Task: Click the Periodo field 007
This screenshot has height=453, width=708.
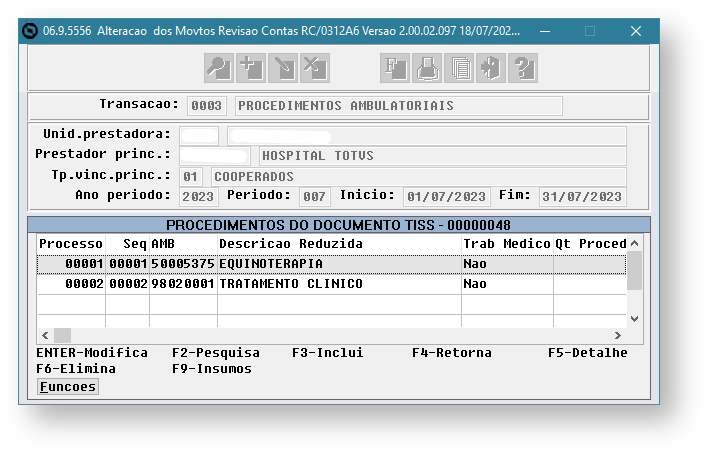Action: 315,197
